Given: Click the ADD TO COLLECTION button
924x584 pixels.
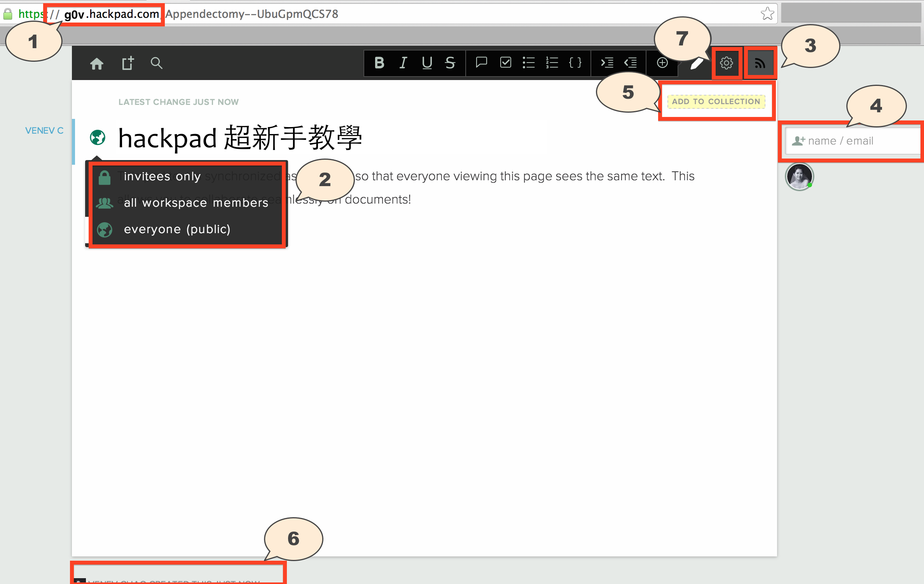Looking at the screenshot, I should coord(716,101).
